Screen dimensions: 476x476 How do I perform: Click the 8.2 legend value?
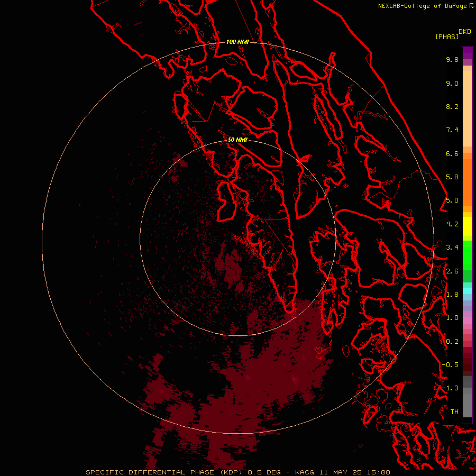coord(452,106)
